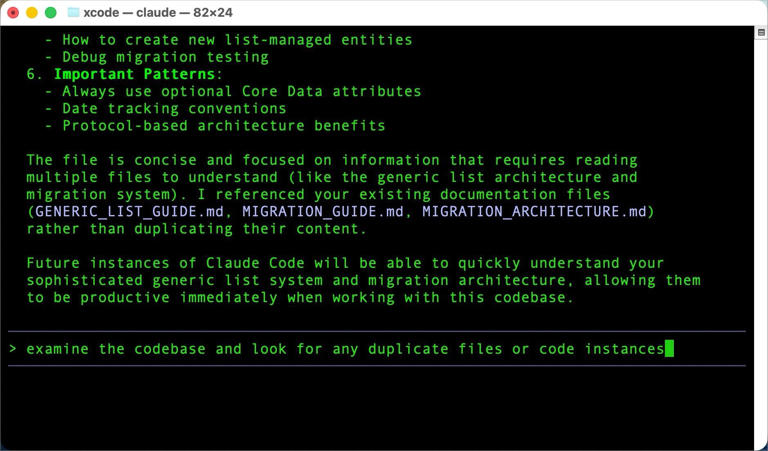Click the line starting 'The file is concise'
This screenshot has width=768, height=451.
[332, 160]
